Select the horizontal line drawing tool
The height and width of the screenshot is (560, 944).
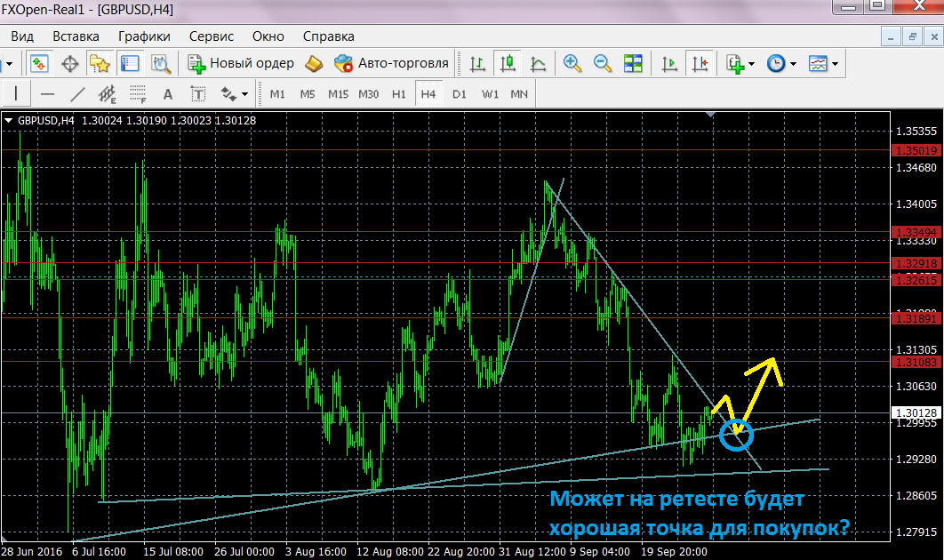[x=48, y=94]
